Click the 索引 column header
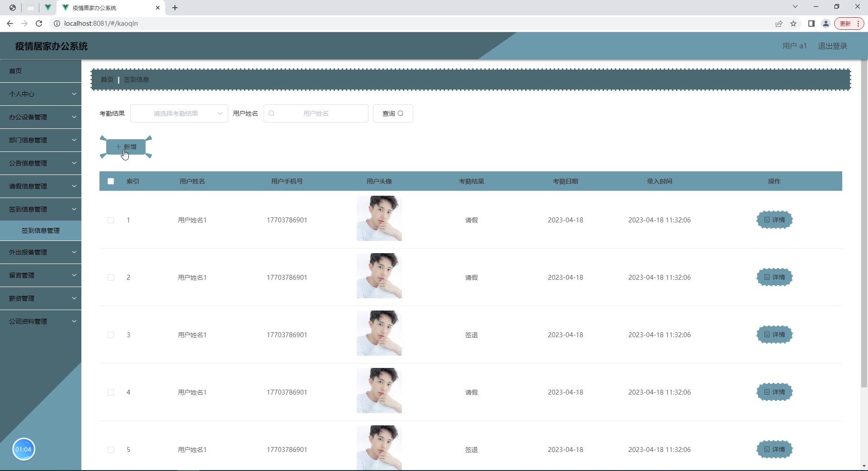Image resolution: width=868 pixels, height=471 pixels. 133,181
